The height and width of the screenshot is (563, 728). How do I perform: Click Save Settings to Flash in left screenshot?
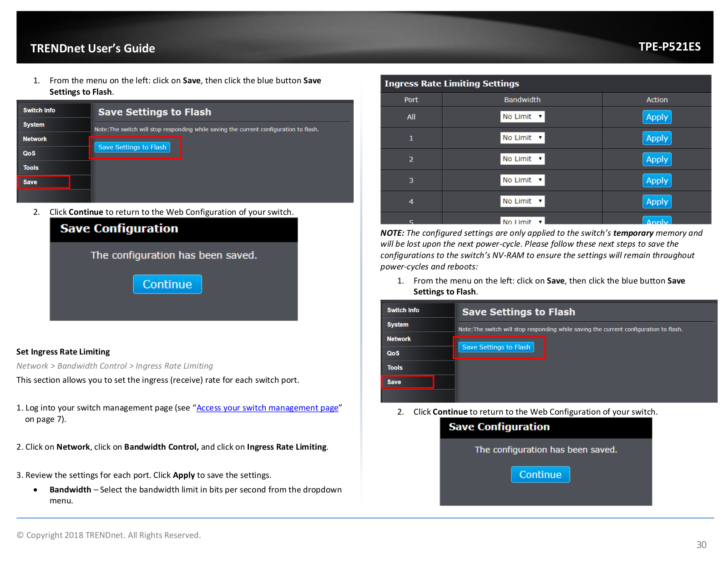tap(132, 147)
